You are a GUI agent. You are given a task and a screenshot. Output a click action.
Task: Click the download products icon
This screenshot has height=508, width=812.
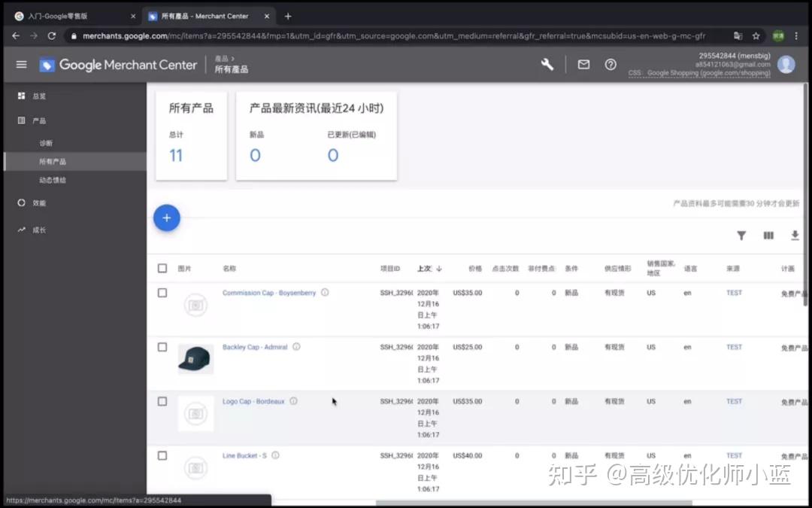(795, 236)
